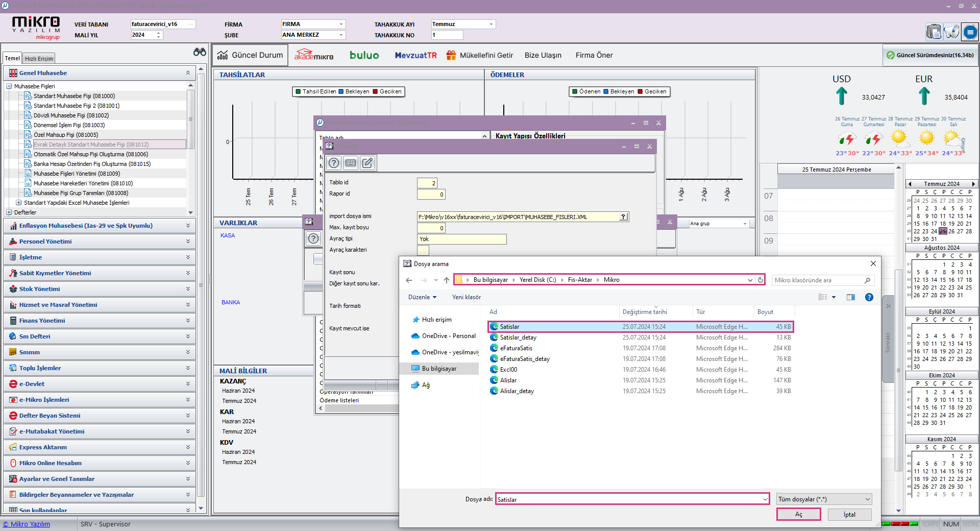Screen dimensions: 980x531
Task: Expand the Stok Yönetimi section
Action: tap(188, 289)
